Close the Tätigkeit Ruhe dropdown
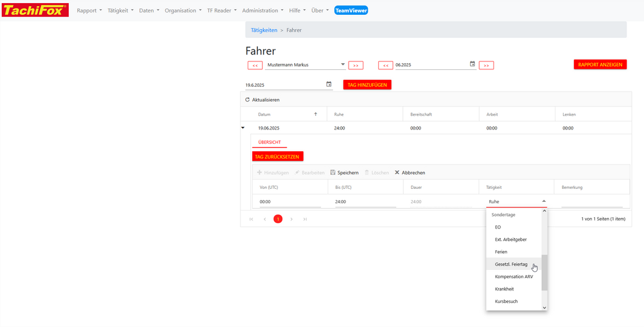This screenshot has width=644, height=327. click(x=544, y=201)
